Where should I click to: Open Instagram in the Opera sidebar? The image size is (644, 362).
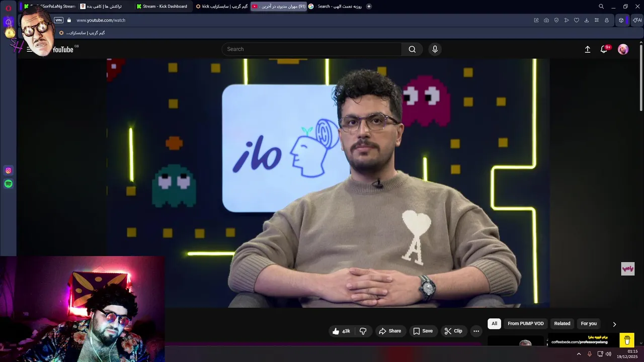[x=8, y=170]
